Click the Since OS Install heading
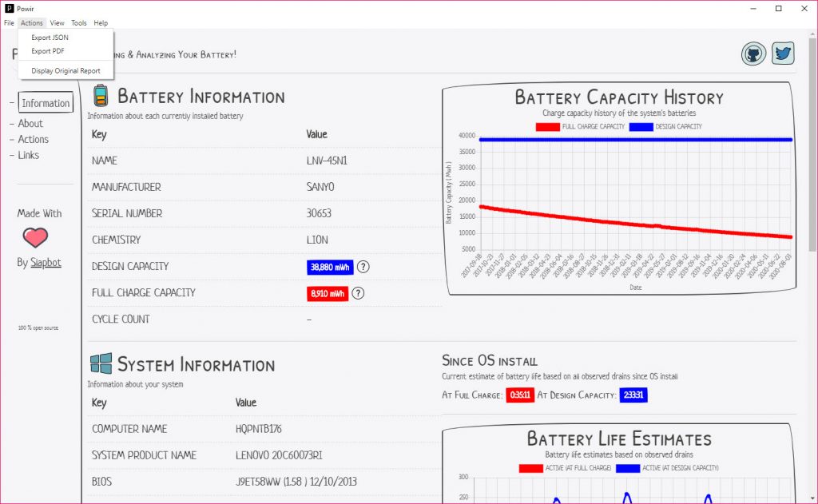This screenshot has height=504, width=818. [490, 360]
